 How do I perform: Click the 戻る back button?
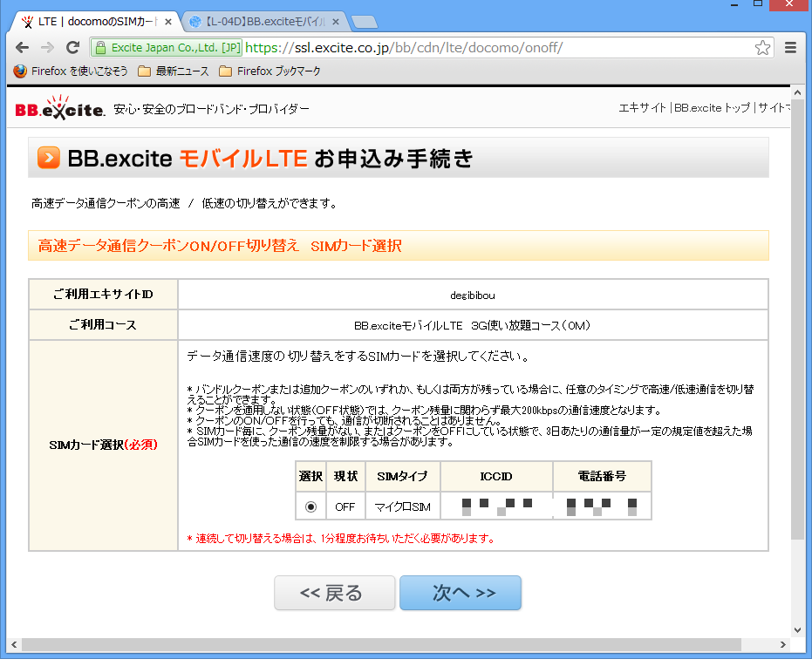335,593
